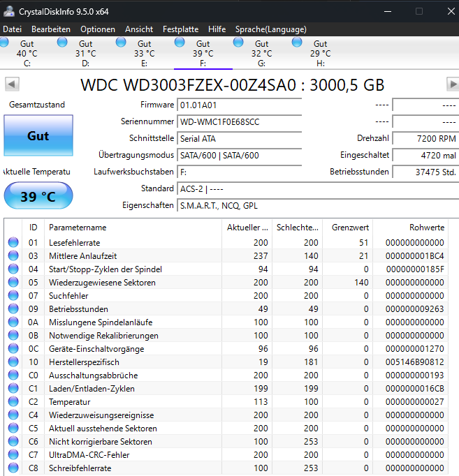Select the drive D: tab showing 31 °C

pyautogui.click(x=85, y=54)
